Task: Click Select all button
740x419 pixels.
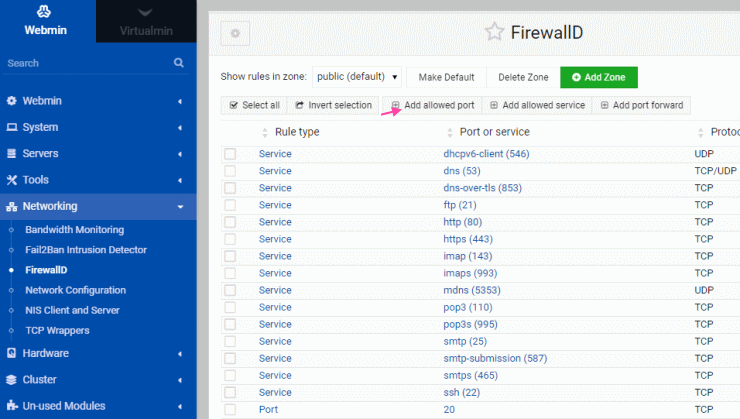Action: tap(254, 105)
